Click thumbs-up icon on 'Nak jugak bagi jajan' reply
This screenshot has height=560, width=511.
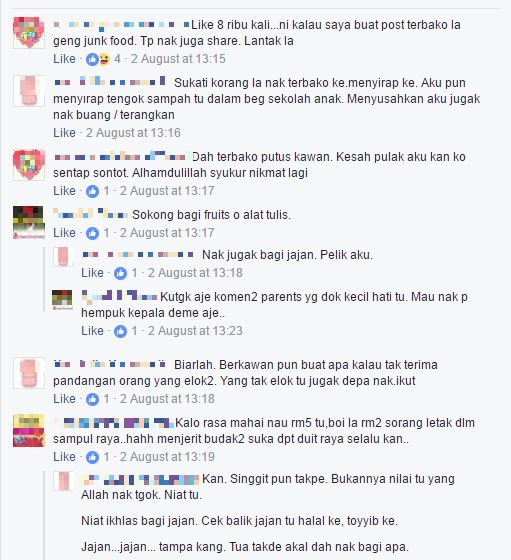click(x=120, y=273)
